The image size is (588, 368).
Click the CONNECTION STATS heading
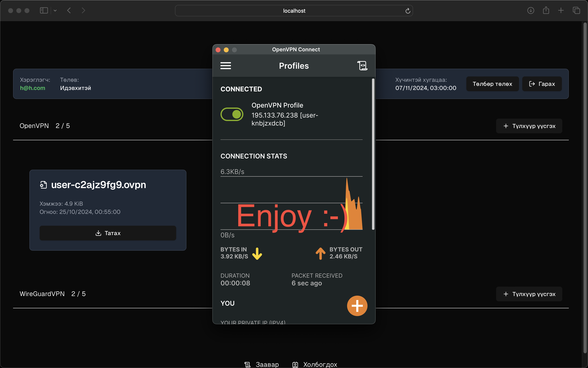254,156
